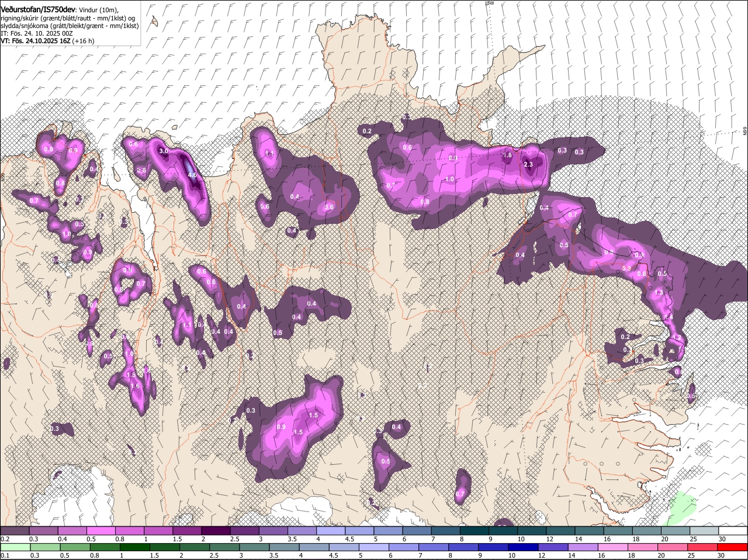This screenshot has width=748, height=560.
Task: Click the lower legend swatch between 0.1 and 0.3
Action: tap(15, 547)
